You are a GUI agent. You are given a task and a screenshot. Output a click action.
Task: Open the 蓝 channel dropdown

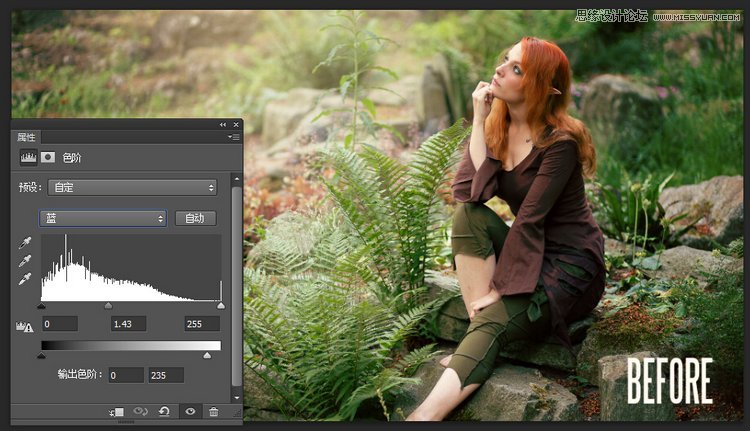(102, 218)
